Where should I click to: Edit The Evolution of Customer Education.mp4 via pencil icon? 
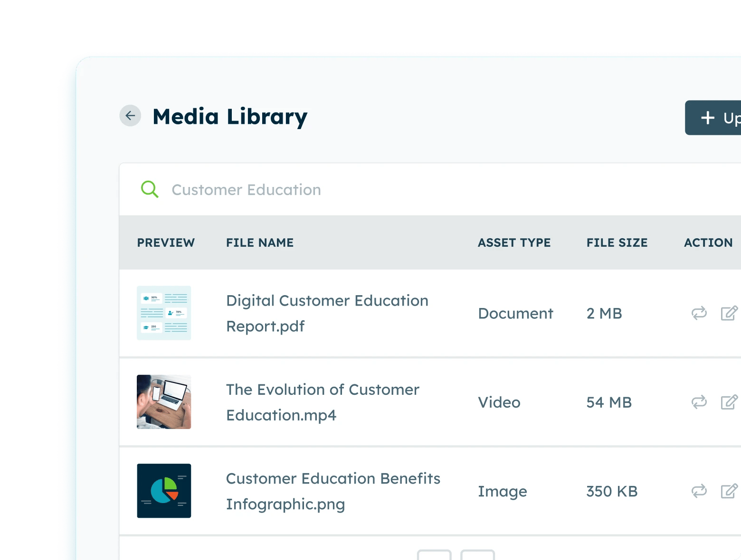[729, 402]
